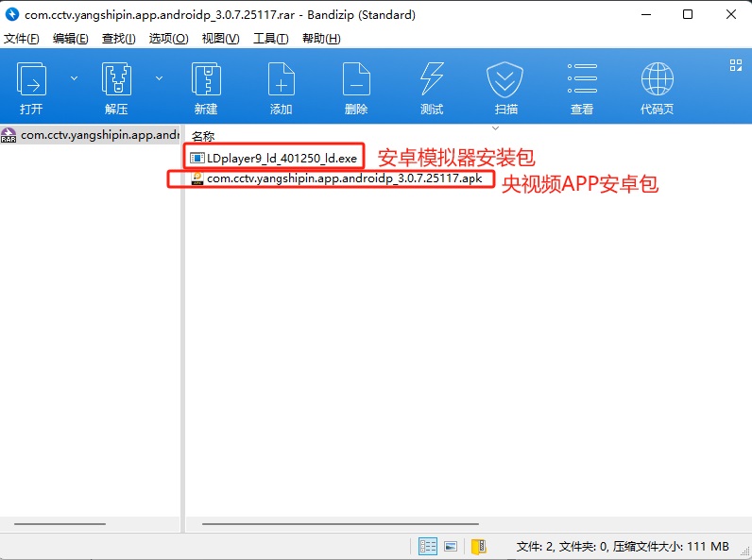Minimize the Bandizip window
The image size is (752, 560).
(x=646, y=14)
